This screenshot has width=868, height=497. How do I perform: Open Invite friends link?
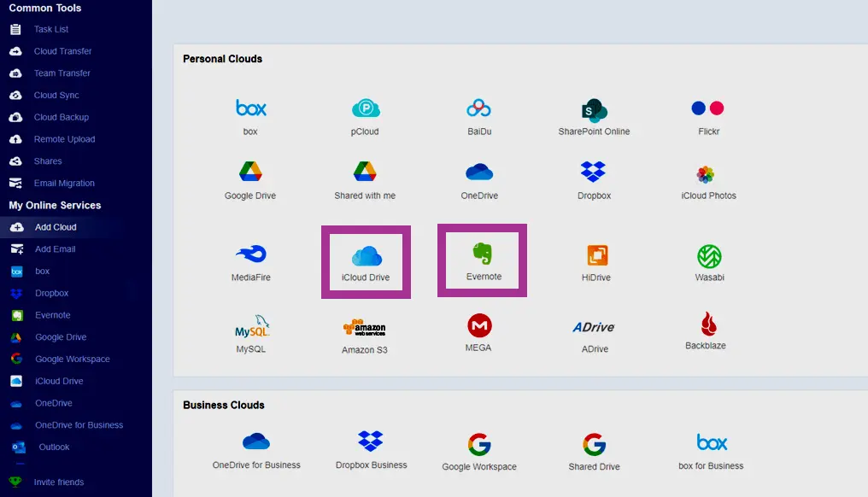tap(58, 482)
